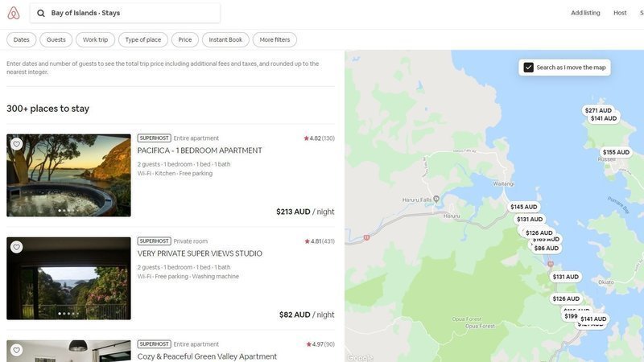Open More filters button
This screenshot has height=362, width=644.
click(x=275, y=39)
